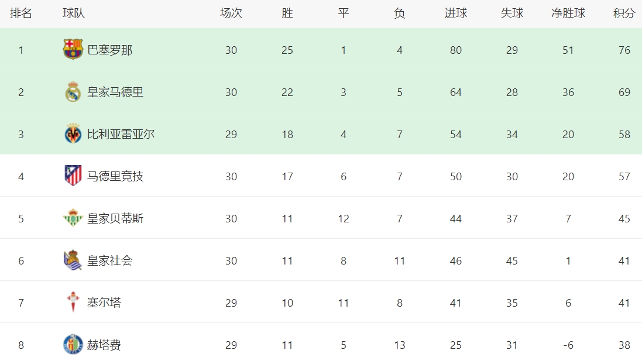
Task: Click the Atlético Madrid striped crest
Action: tap(73, 176)
